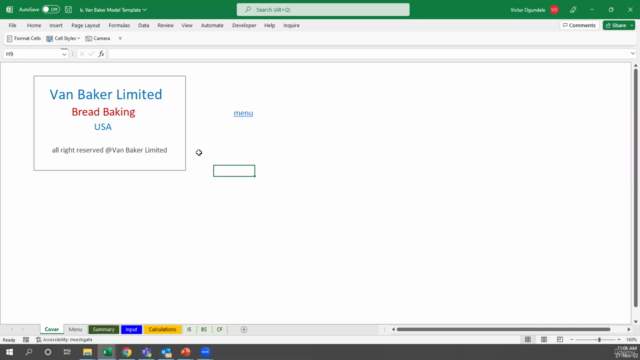Switch to the Insert ribbon tab
The width and height of the screenshot is (640, 360).
pyautogui.click(x=56, y=25)
